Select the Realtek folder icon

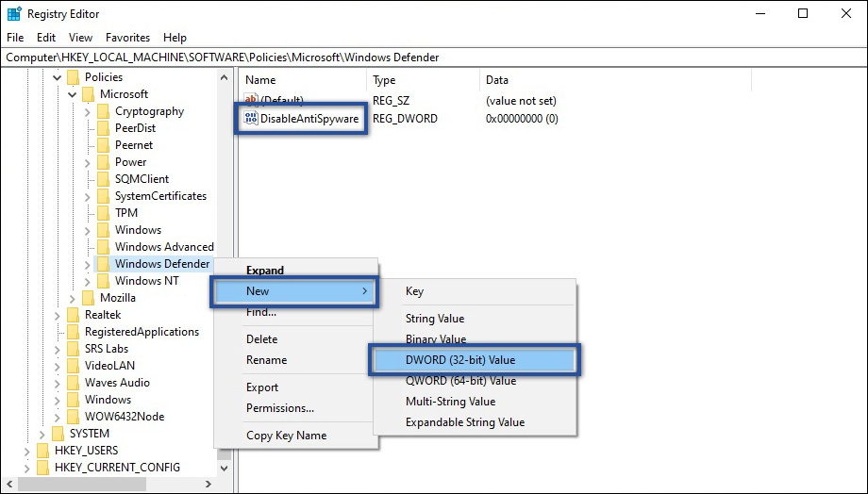click(74, 315)
